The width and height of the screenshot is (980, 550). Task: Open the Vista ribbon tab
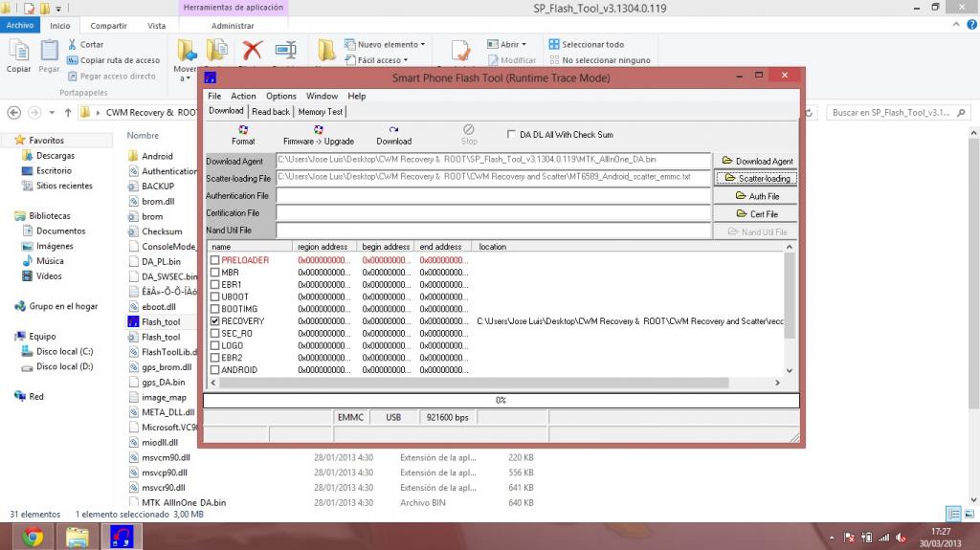[157, 26]
